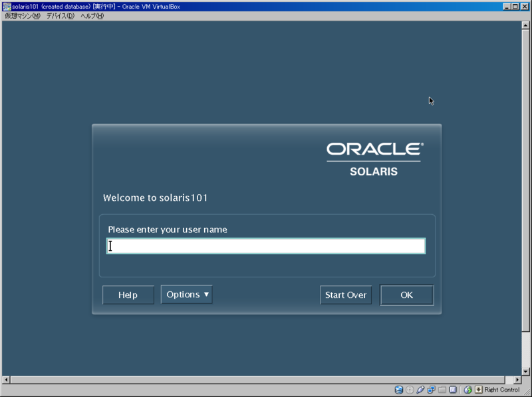
Task: Expand the Options dropdown
Action: click(187, 295)
